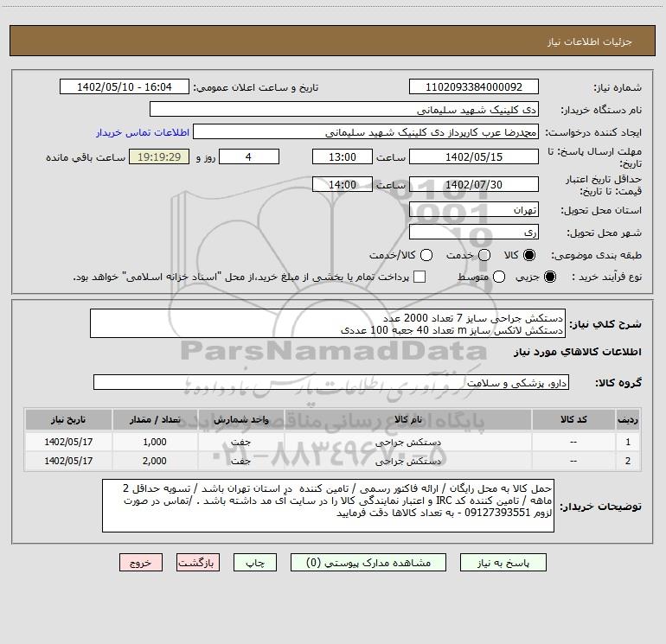This screenshot has height=644, width=666.
Task: Click the remaining time field 19:19:29
Action: point(159,156)
